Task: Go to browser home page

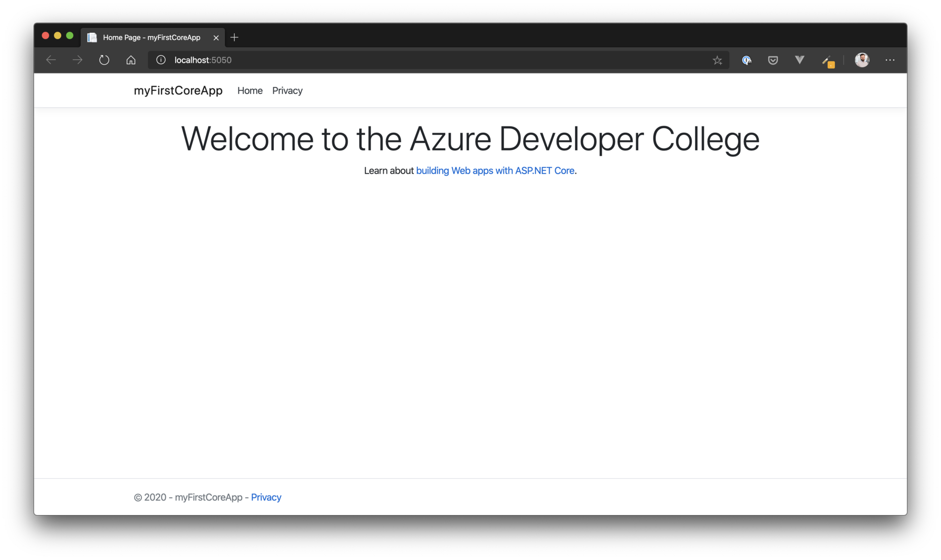Action: coord(130,60)
